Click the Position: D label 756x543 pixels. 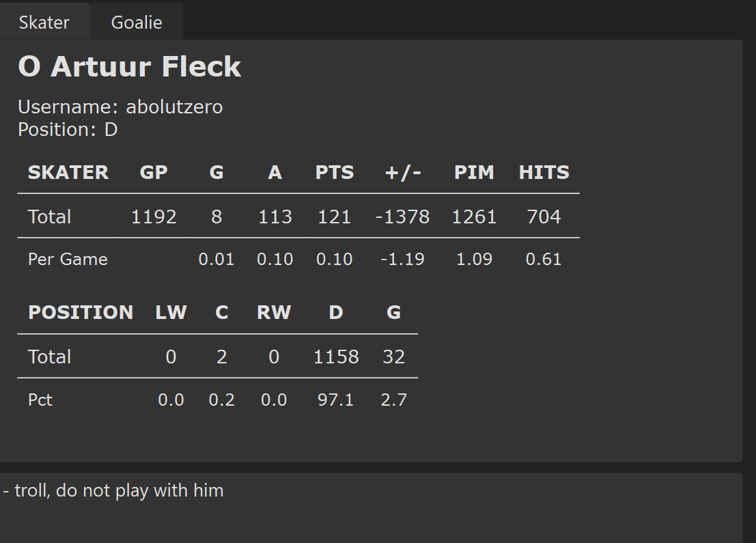pyautogui.click(x=68, y=129)
